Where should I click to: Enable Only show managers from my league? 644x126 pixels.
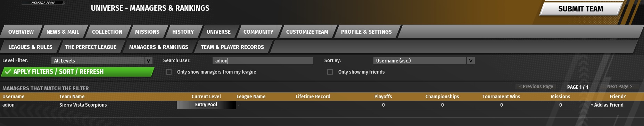(x=169, y=72)
